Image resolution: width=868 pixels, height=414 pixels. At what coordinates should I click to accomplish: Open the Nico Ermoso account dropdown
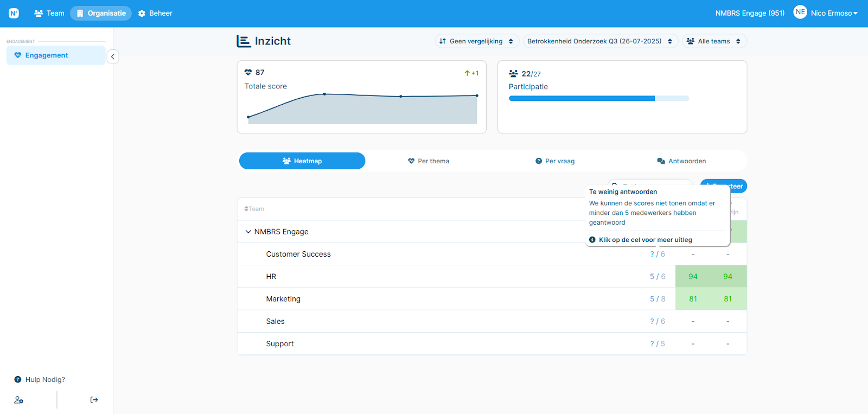pyautogui.click(x=834, y=13)
